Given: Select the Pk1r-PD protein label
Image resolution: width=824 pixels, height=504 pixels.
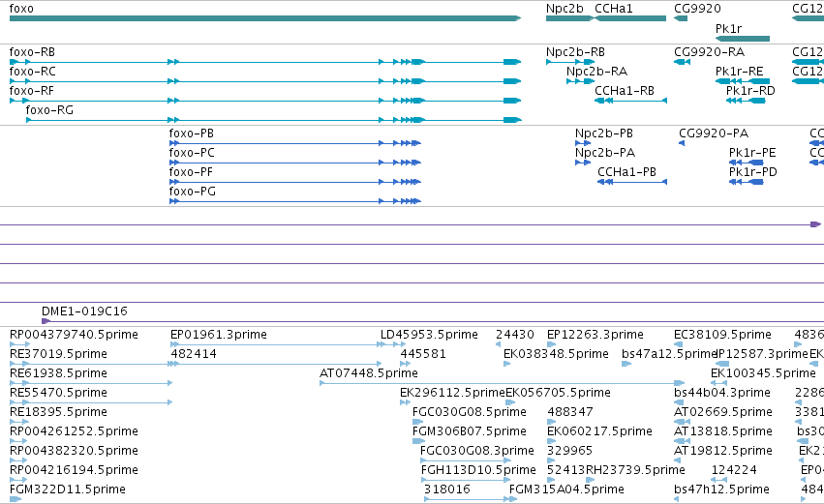Looking at the screenshot, I should tap(753, 172).
